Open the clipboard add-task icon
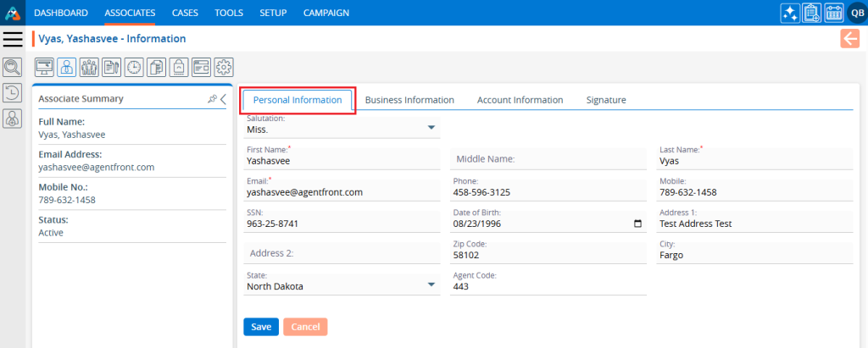This screenshot has height=348, width=868. [811, 13]
